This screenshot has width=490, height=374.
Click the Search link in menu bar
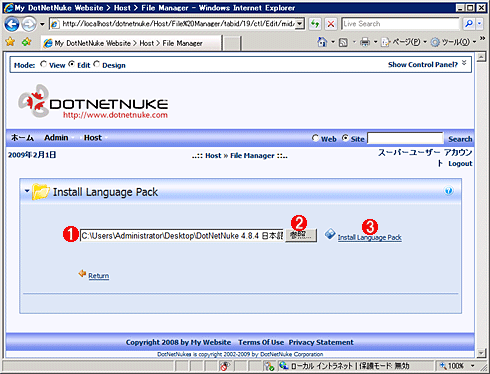tap(460, 139)
